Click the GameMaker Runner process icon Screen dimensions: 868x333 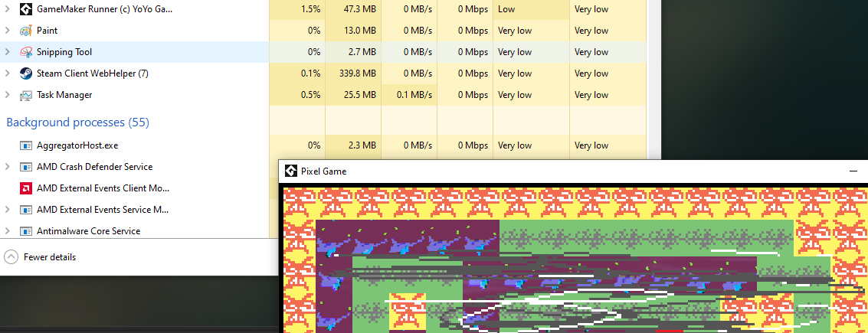pyautogui.click(x=25, y=9)
